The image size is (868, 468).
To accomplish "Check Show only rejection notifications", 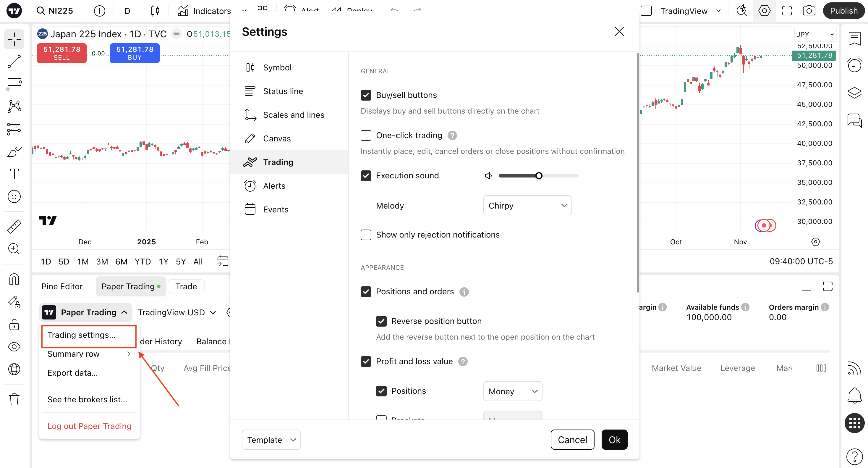I will pyautogui.click(x=366, y=235).
